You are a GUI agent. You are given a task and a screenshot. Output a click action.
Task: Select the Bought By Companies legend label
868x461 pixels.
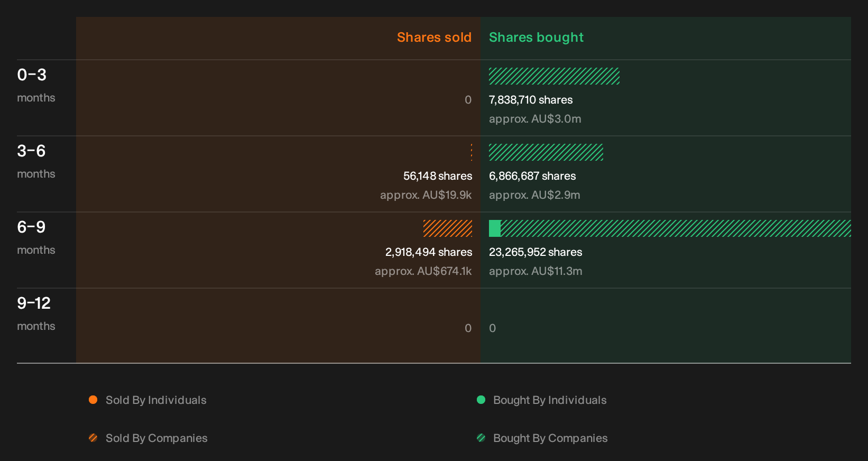[550, 438]
